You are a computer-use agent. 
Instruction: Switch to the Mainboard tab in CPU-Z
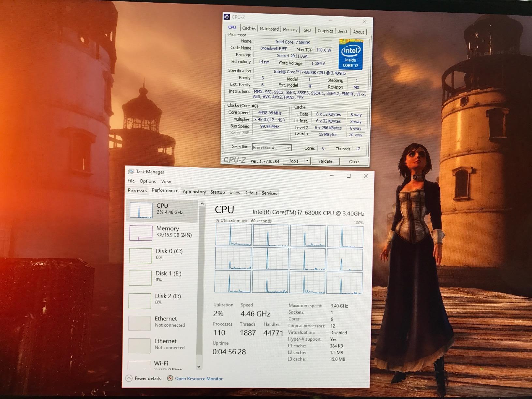click(269, 29)
